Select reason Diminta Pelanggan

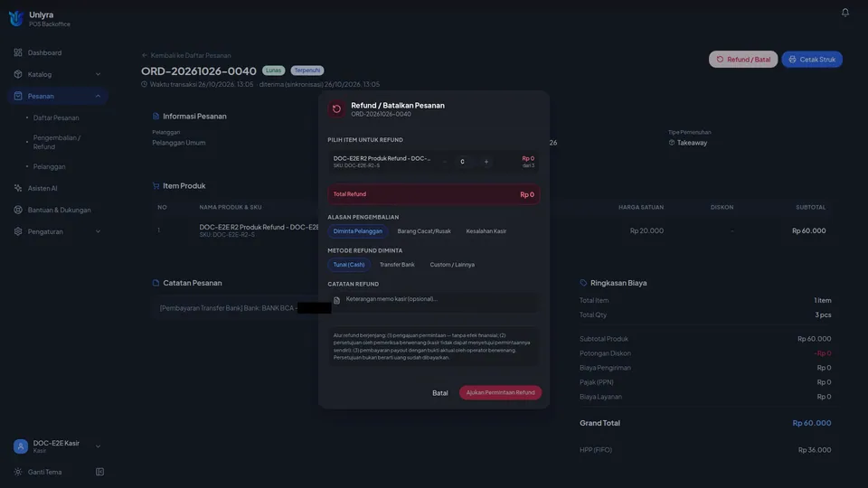click(358, 231)
